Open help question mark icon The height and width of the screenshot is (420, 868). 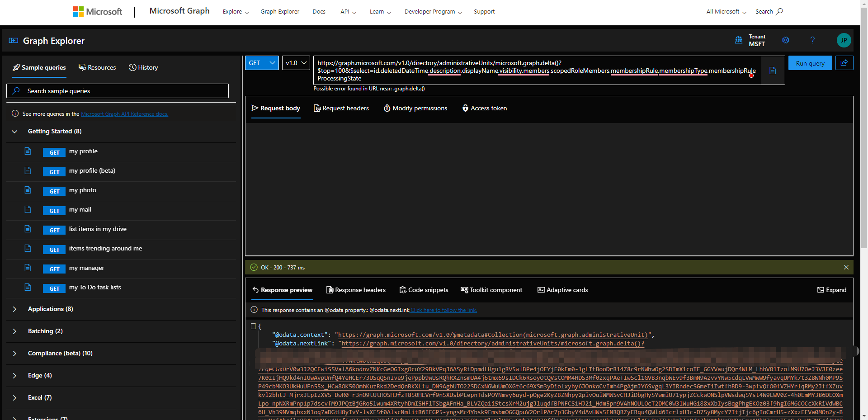point(812,40)
